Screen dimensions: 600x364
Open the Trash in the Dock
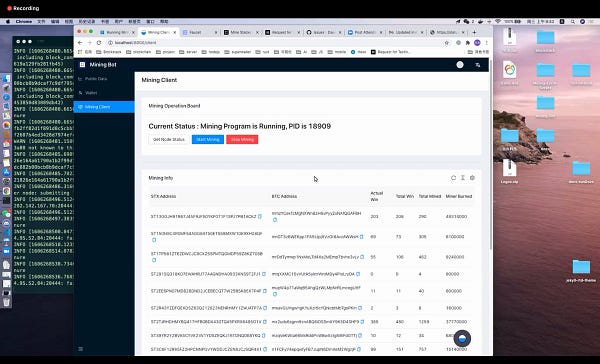[x=7, y=302]
